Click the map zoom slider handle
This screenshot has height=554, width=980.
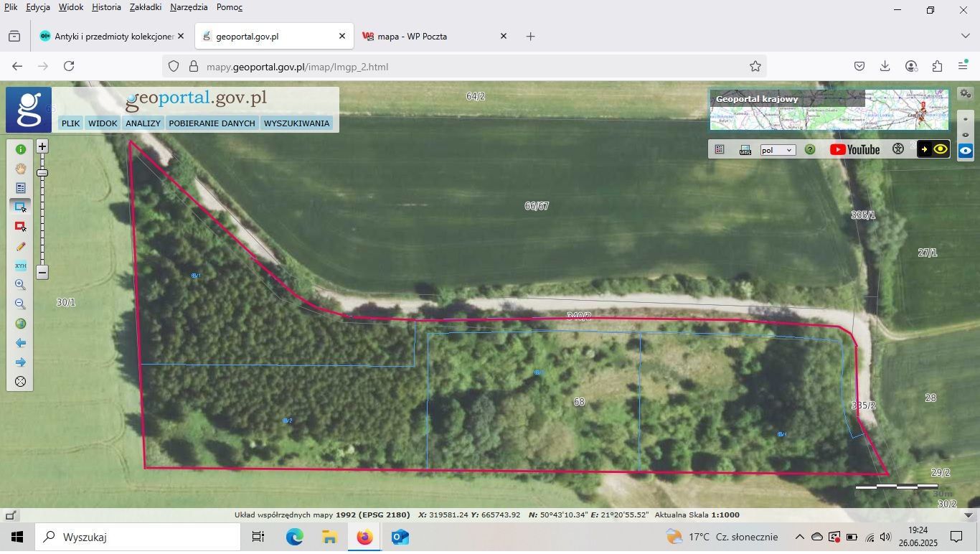click(x=42, y=172)
